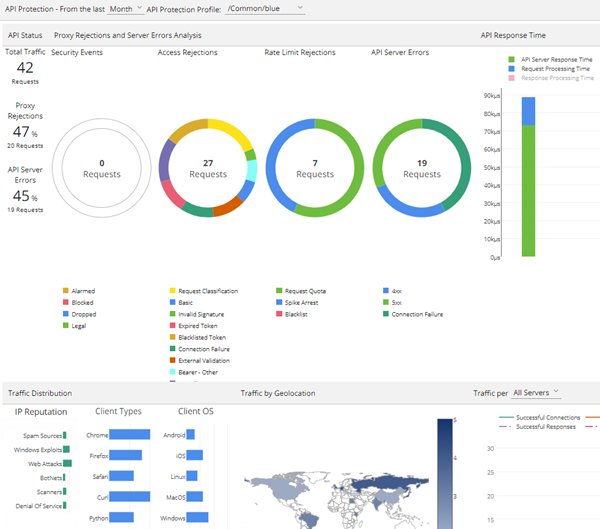Click the Spike Arrest legend marker
Screen dimensions: 600x529
coord(277,302)
